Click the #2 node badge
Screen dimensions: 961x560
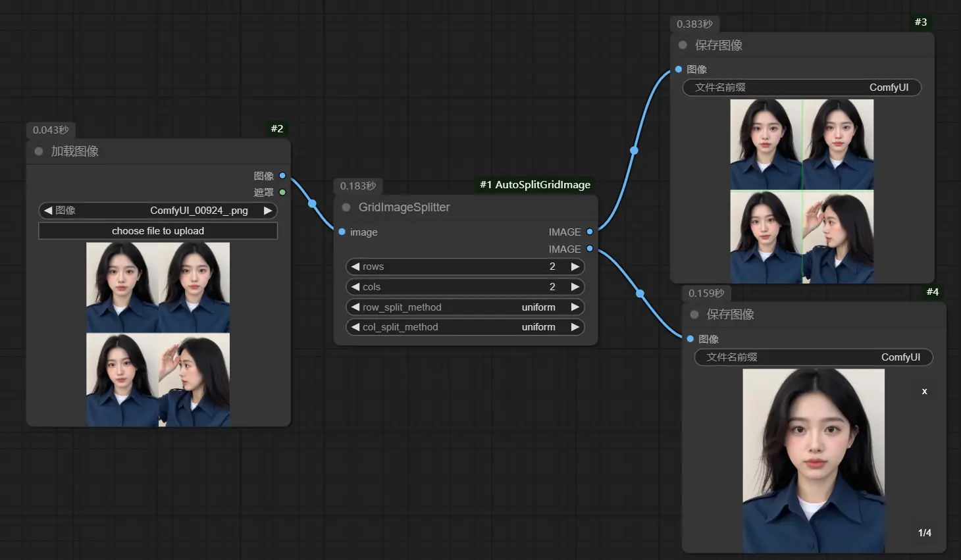coord(277,128)
